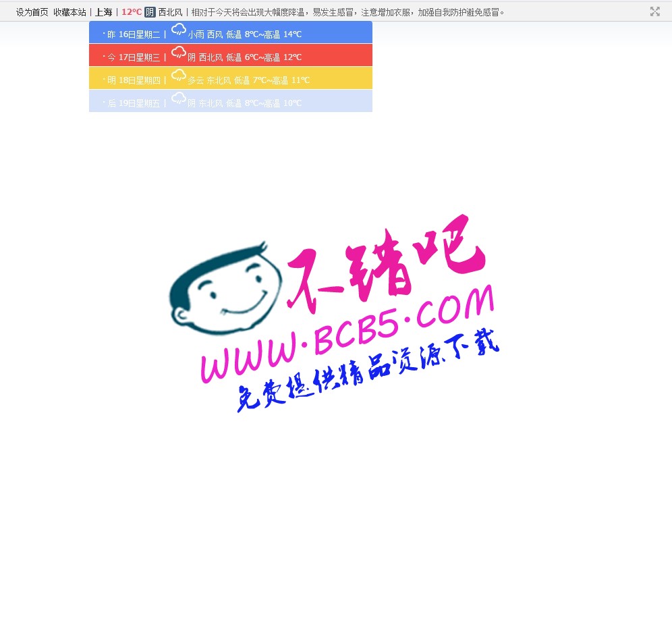
Task: Click the 阴 weather condition badge
Action: pyautogui.click(x=150, y=12)
